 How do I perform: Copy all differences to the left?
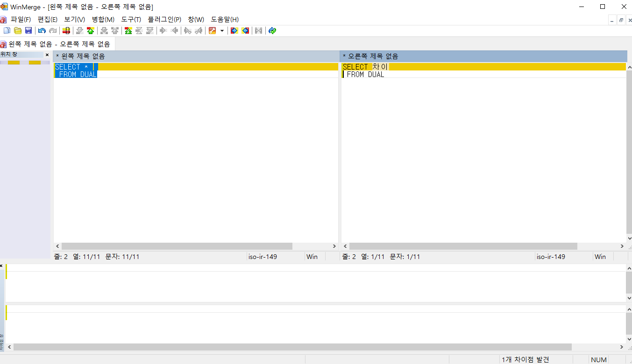[x=245, y=30]
